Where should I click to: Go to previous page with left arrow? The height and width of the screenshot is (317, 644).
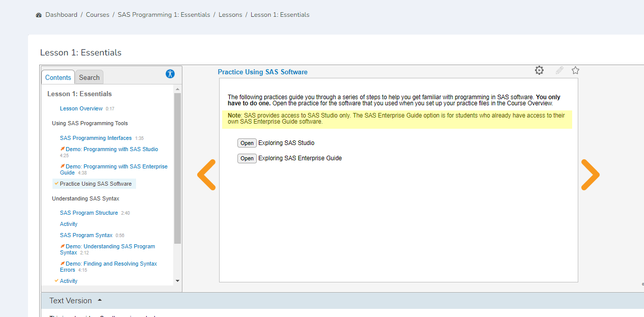click(x=206, y=175)
